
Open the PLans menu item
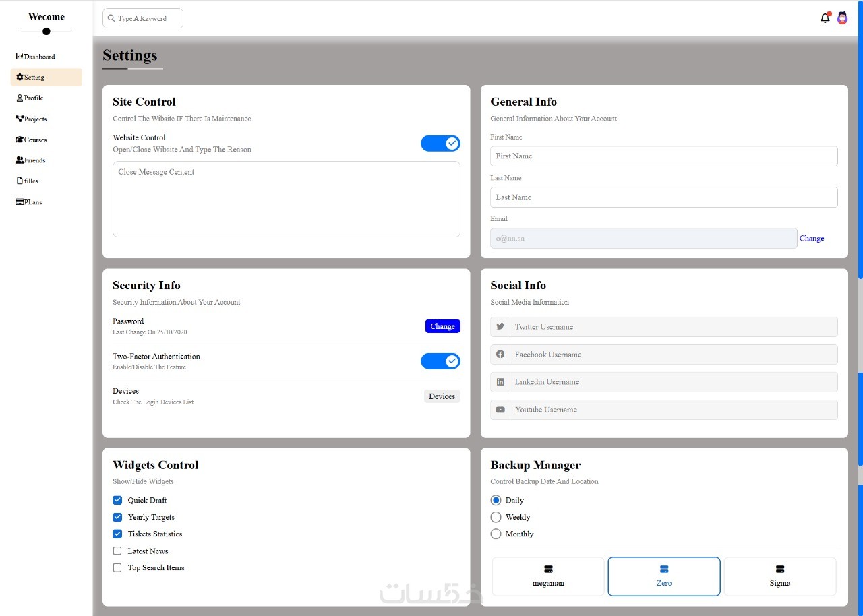coord(47,202)
